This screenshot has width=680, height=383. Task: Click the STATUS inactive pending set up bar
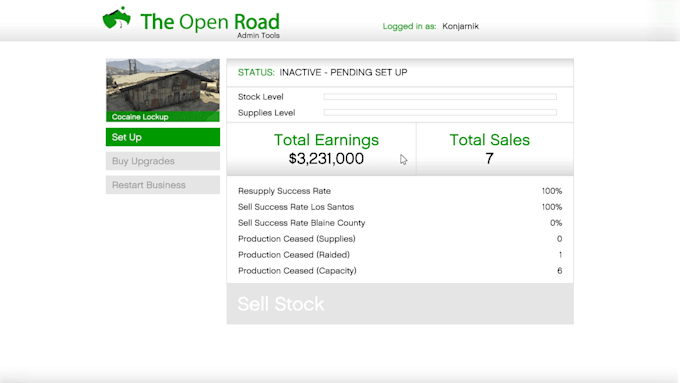coord(400,72)
